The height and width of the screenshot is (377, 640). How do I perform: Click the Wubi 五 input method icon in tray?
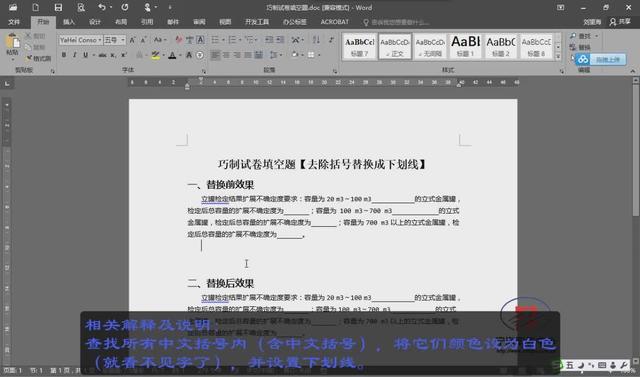[x=570, y=365]
